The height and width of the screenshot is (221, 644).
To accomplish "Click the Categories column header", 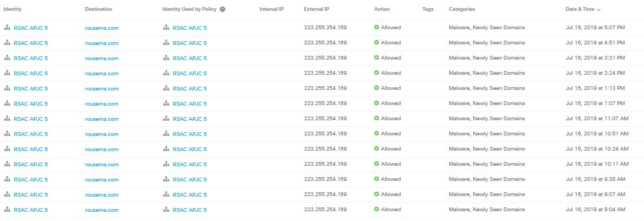I will click(x=462, y=9).
